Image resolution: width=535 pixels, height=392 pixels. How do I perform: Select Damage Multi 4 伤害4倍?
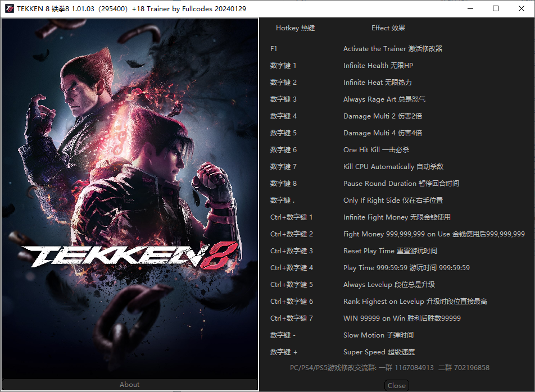coord(383,133)
